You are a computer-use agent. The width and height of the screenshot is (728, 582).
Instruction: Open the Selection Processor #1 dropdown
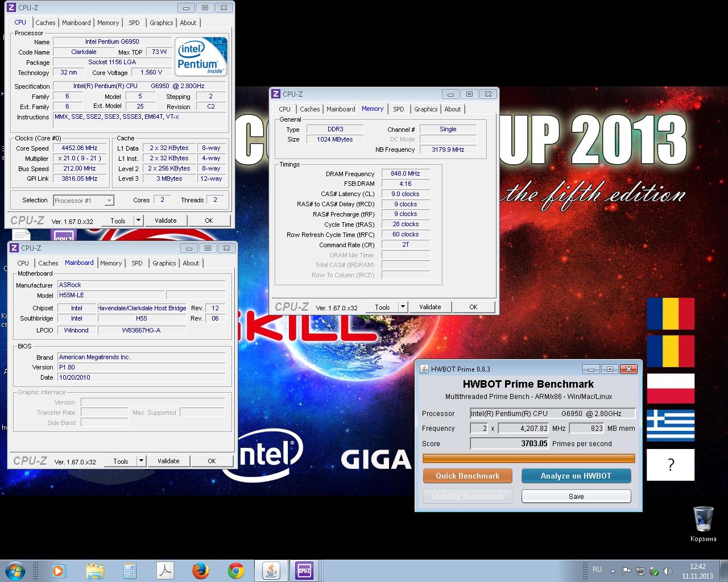pyautogui.click(x=84, y=200)
